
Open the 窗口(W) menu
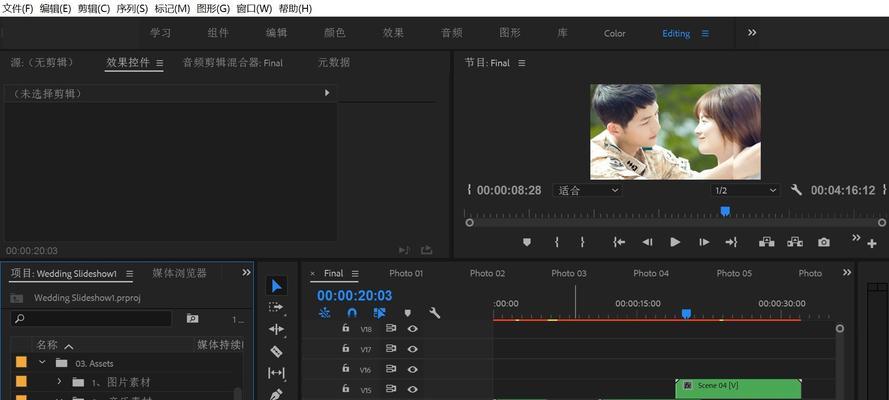pyautogui.click(x=254, y=8)
